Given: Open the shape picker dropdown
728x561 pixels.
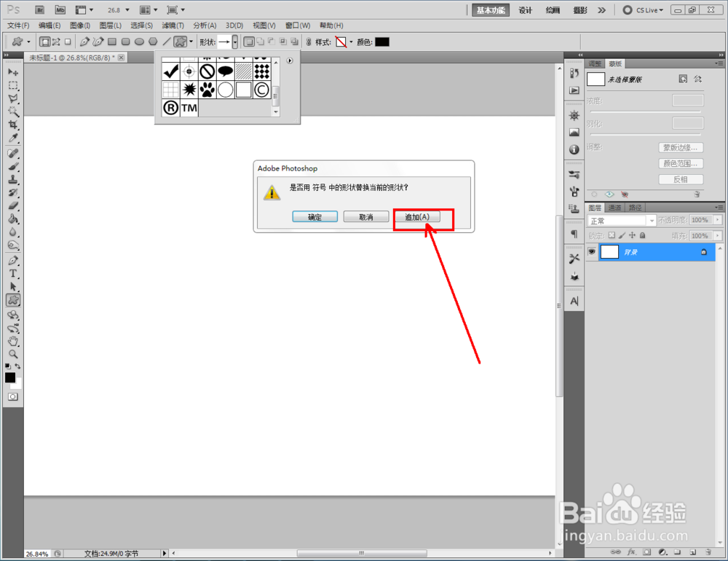Looking at the screenshot, I should (x=235, y=42).
